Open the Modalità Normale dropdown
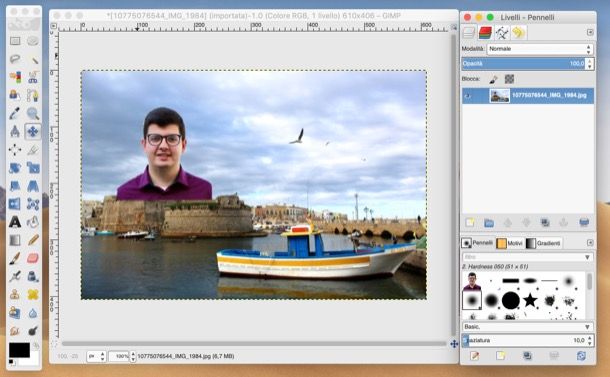 pyautogui.click(x=540, y=49)
